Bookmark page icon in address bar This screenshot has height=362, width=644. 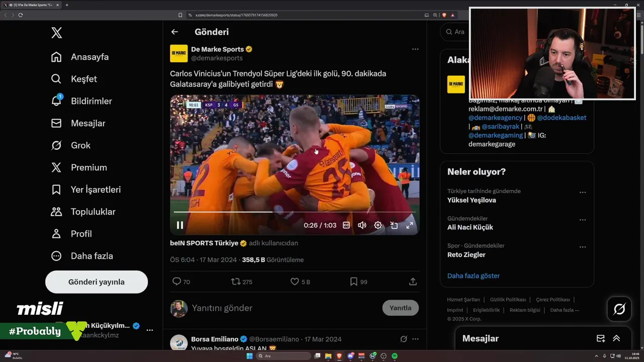pyautogui.click(x=180, y=15)
